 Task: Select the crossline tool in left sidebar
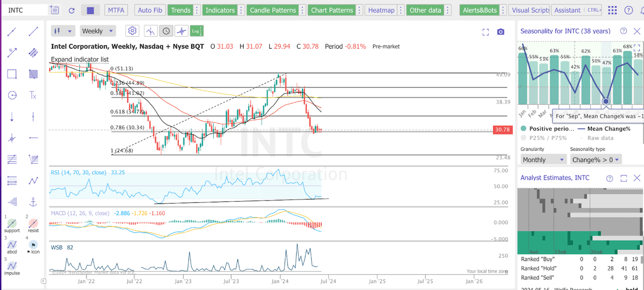coord(12,138)
